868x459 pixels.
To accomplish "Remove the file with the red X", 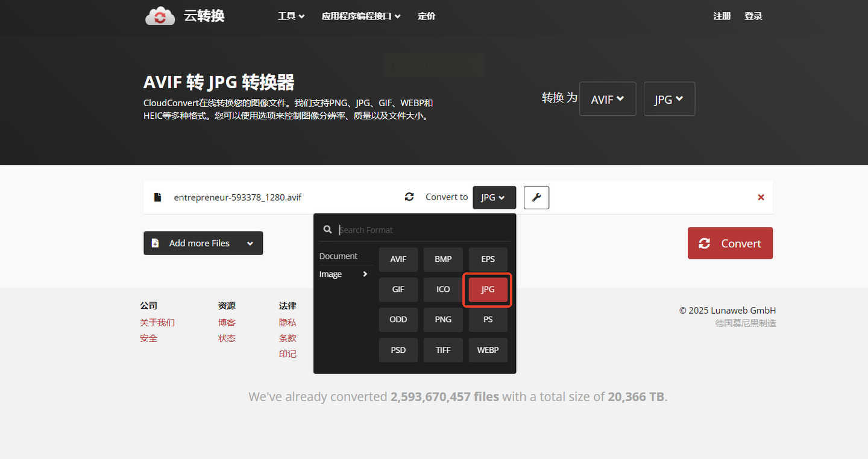I will pos(761,197).
